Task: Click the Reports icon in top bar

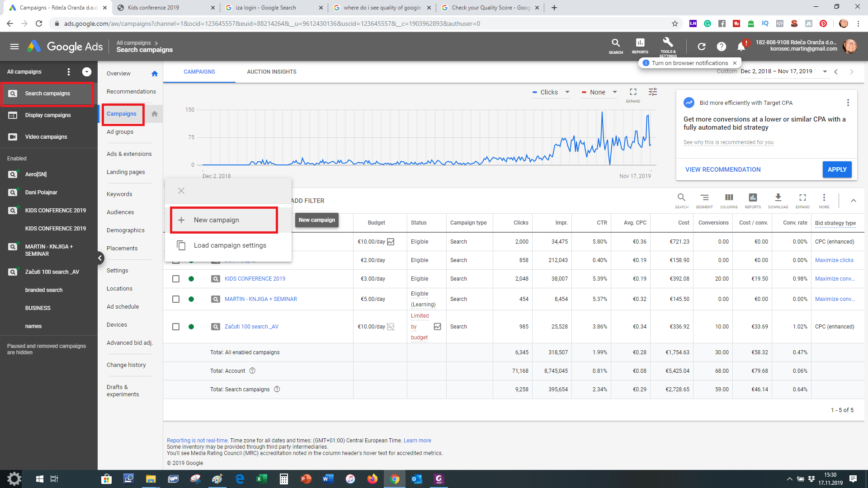Action: (640, 43)
